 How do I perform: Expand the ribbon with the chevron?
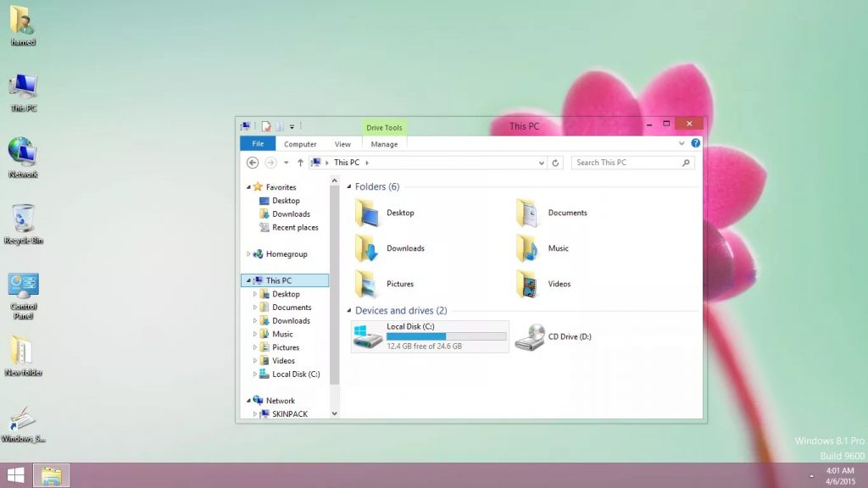coord(682,143)
